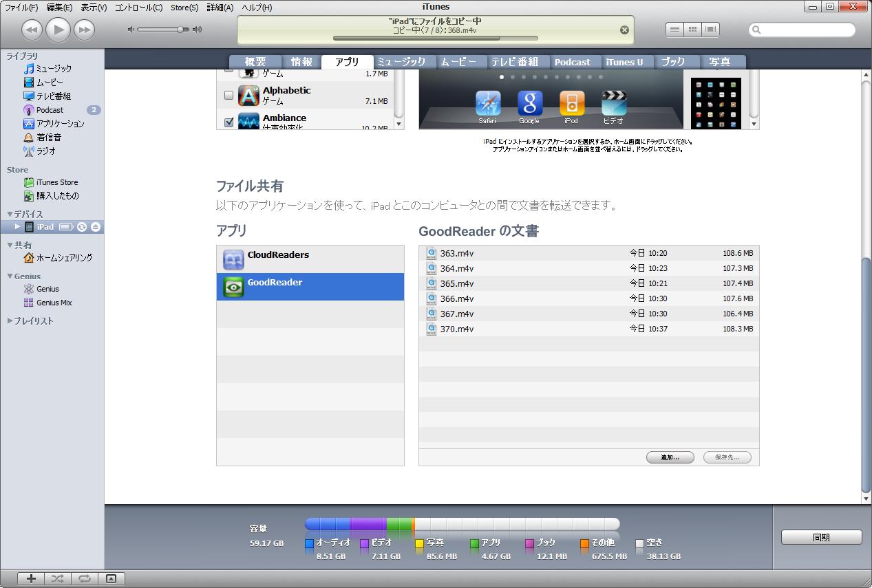Switch to the iTunes U tab
The image size is (872, 588).
click(x=624, y=62)
